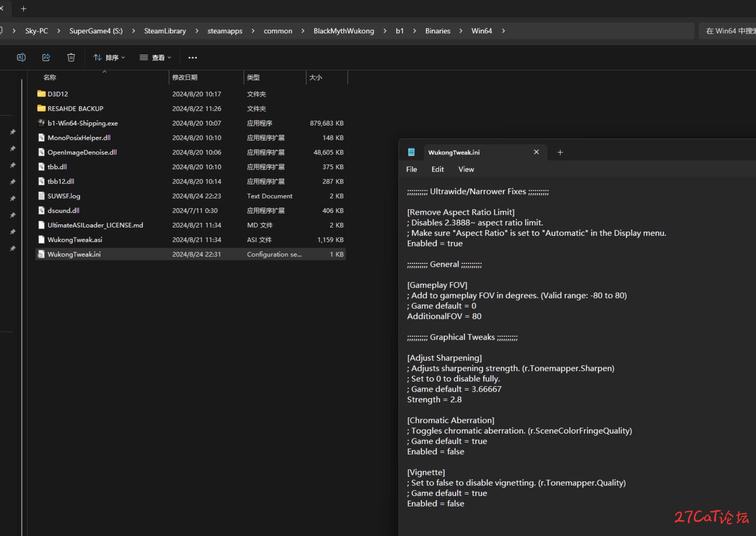Select WukongTweak.ini file in Explorer
Screen dimensions: 756x536
(x=190, y=254)
